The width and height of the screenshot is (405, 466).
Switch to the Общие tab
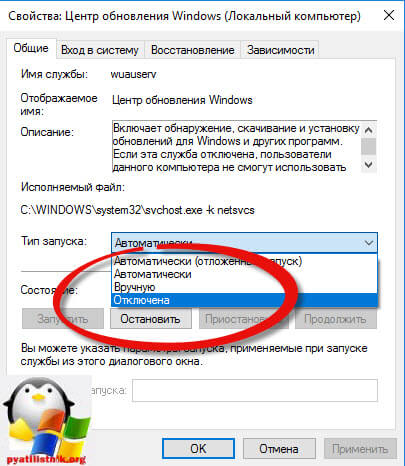[31, 49]
